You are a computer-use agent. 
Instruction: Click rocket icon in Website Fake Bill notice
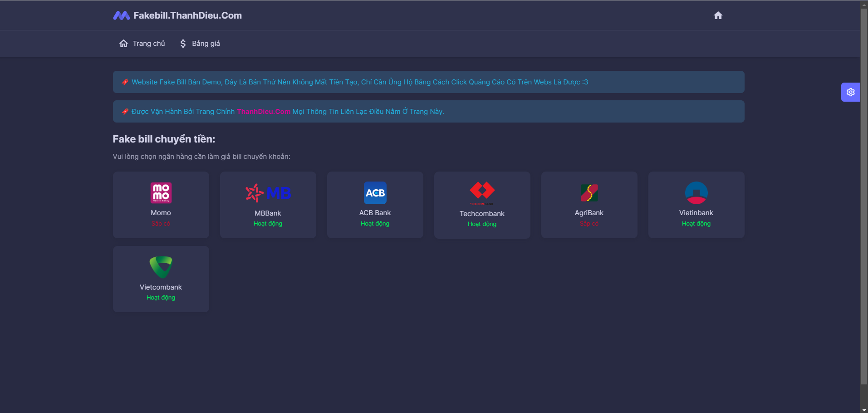coord(125,82)
